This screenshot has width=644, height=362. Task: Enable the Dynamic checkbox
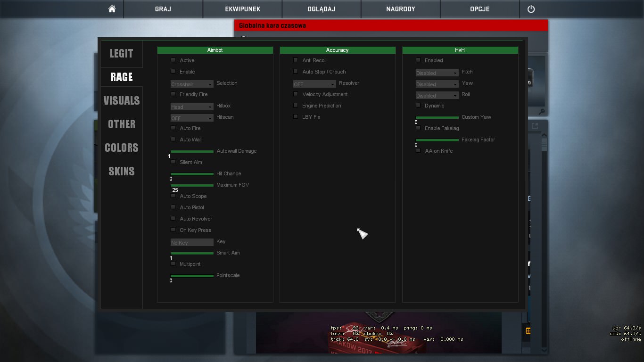[418, 105]
